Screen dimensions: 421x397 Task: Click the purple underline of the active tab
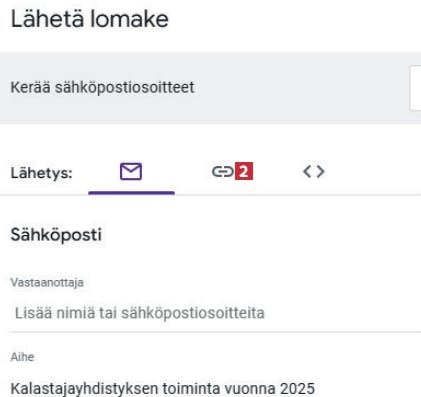(131, 193)
